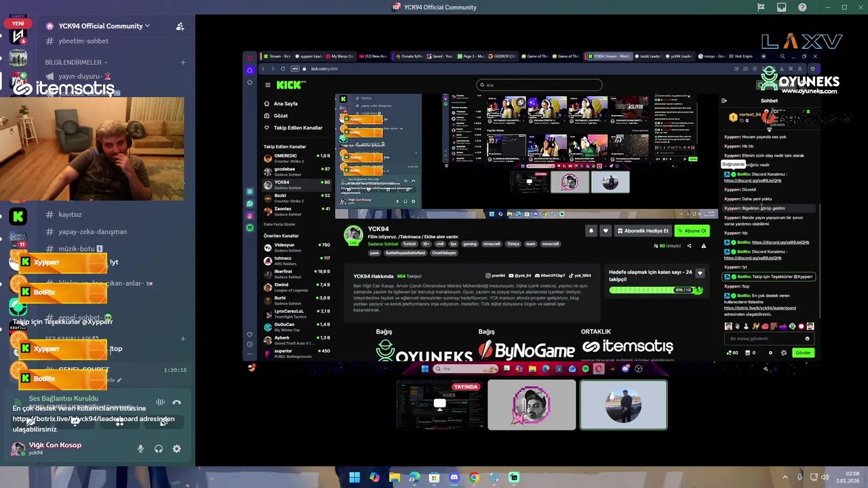The width and height of the screenshot is (868, 488).
Task: Toggle follow heart beside the bell
Action: [x=606, y=230]
